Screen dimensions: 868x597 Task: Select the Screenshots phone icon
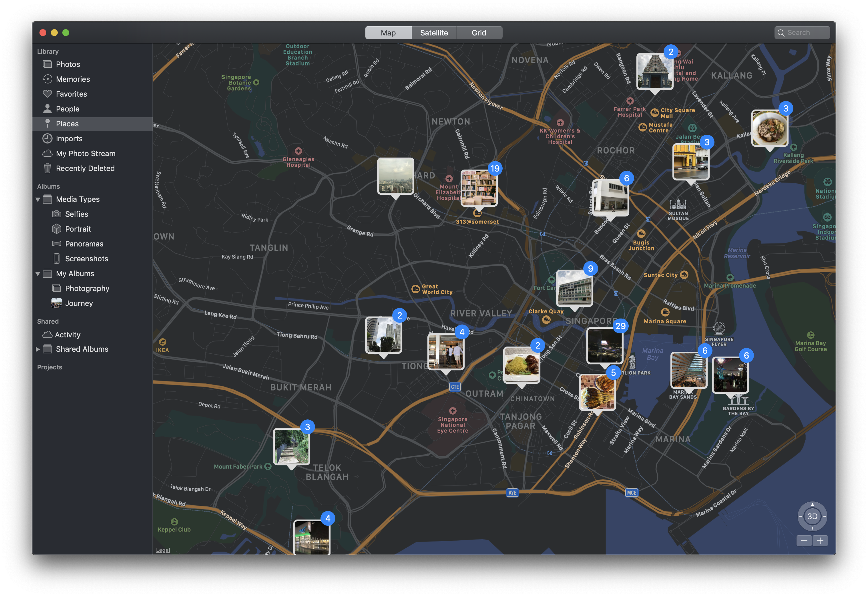(57, 258)
